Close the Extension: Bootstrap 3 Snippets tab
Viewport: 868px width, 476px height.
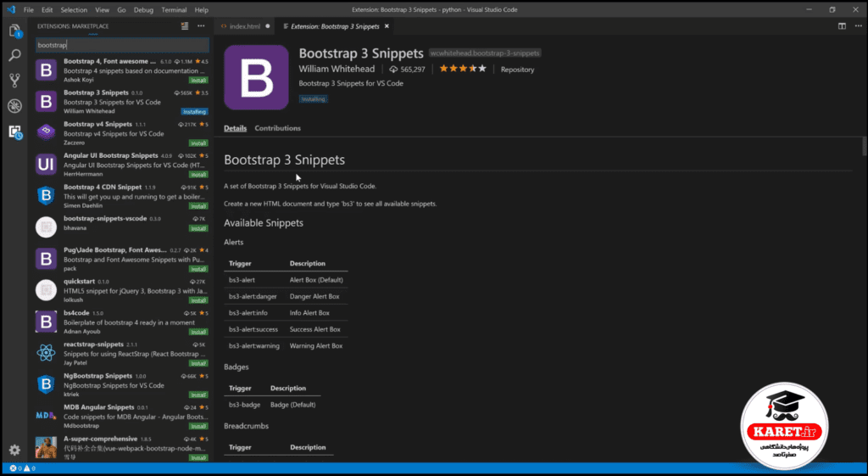coord(387,26)
